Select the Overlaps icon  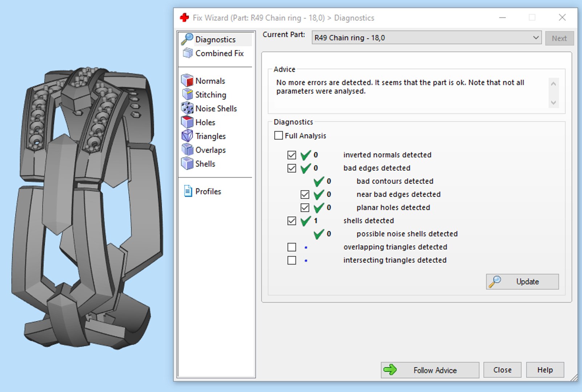pos(187,150)
